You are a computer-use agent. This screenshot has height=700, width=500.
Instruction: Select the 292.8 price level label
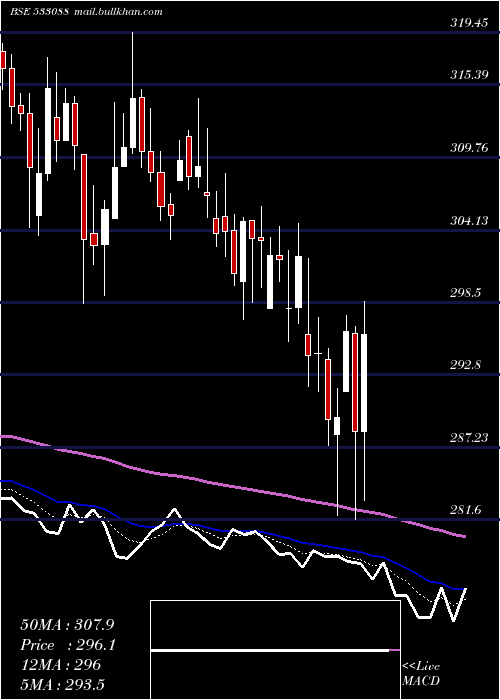point(465,365)
